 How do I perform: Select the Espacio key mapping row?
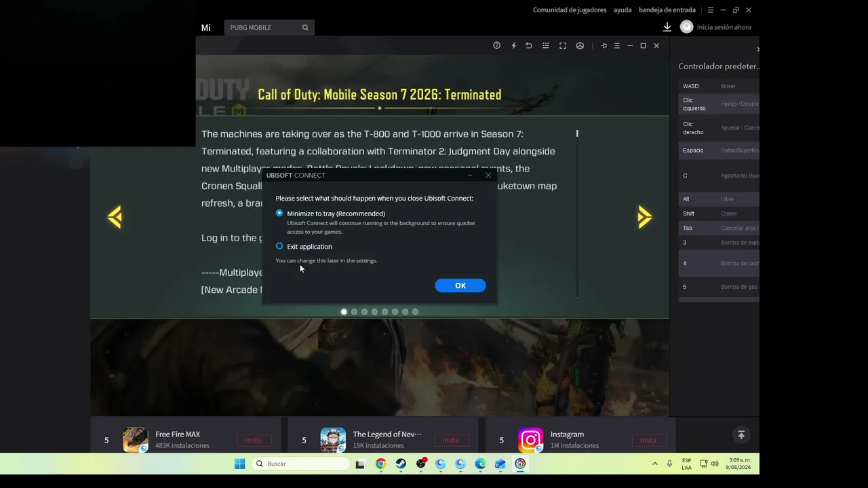[719, 150]
